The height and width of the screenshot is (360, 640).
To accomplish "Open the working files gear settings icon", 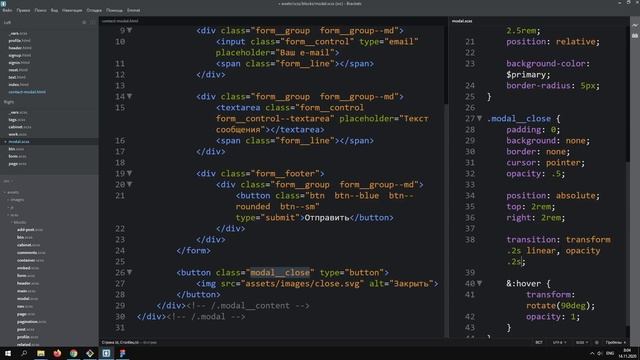I will point(84,22).
